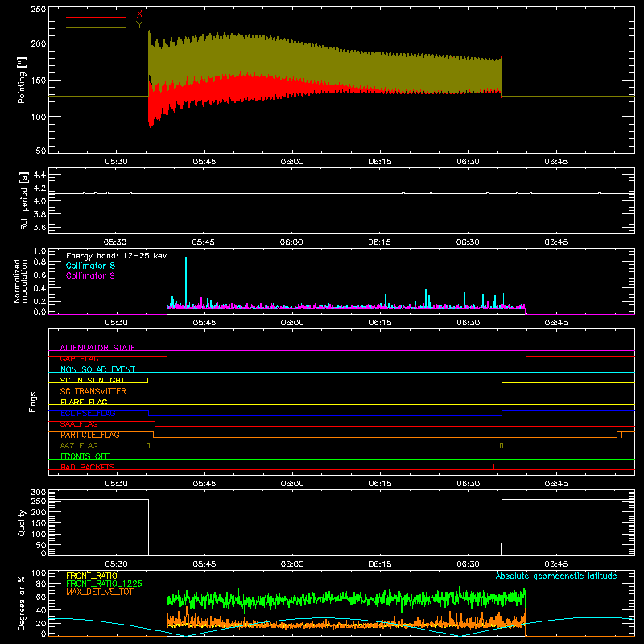Viewport: 644px width, 644px height.
Task: Click the Normalized modulation axis title
Action: [x=20, y=281]
